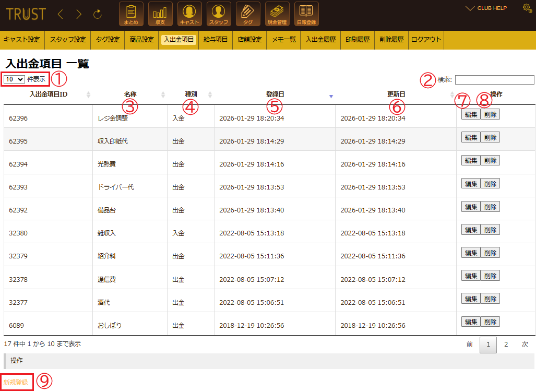Click 編集 for the レジ金調整 row
Screen dimensions: 536x392
[x=471, y=114]
